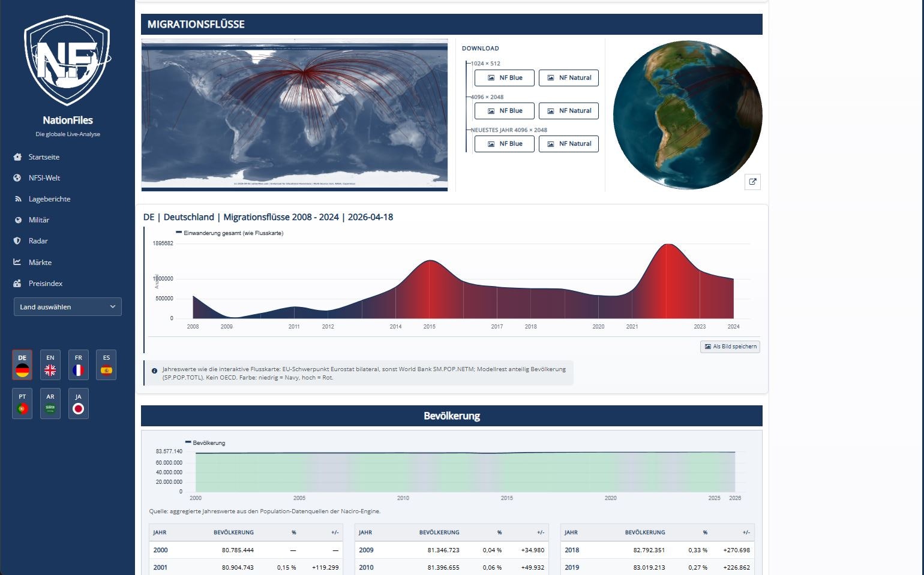Click the Bevölkerung section header

pyautogui.click(x=452, y=416)
